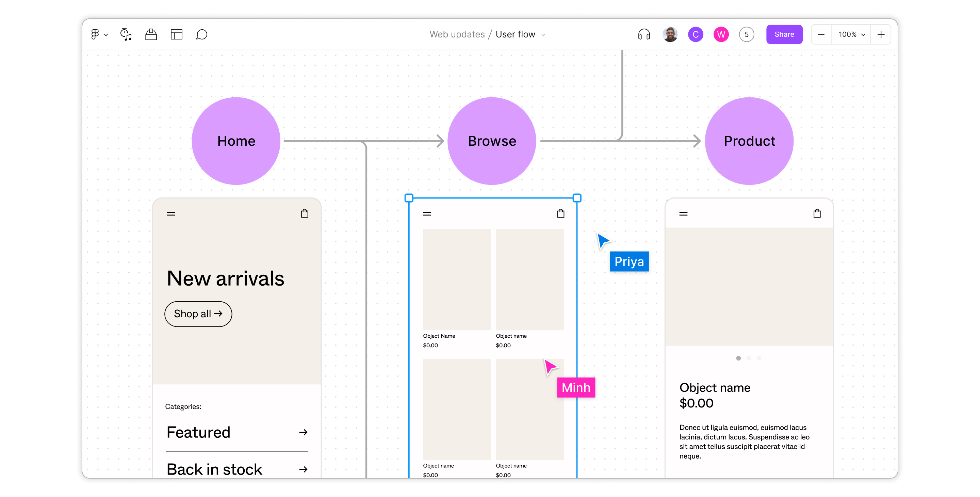The image size is (980, 497).
Task: Open the toolbox icon in the top toolbar
Action: (151, 34)
